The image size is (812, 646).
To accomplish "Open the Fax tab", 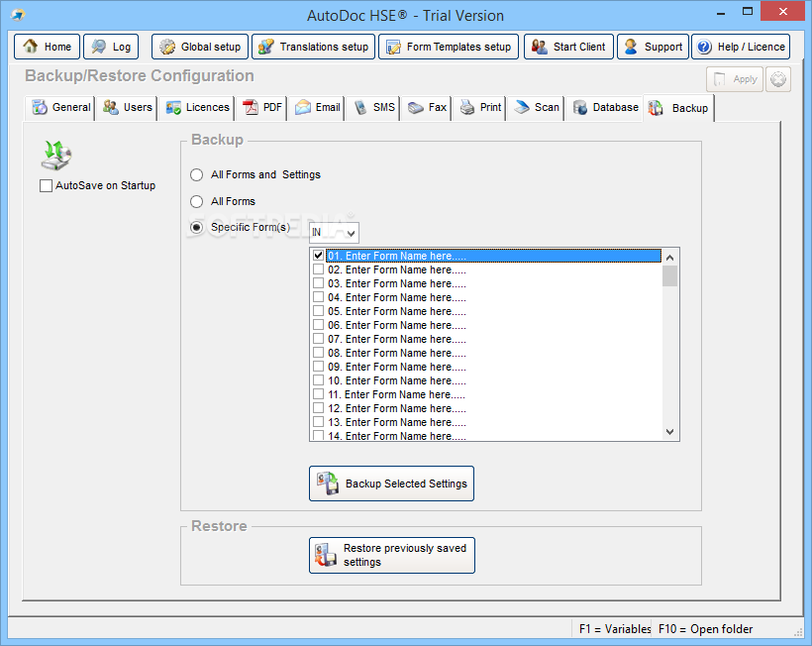I will [427, 107].
